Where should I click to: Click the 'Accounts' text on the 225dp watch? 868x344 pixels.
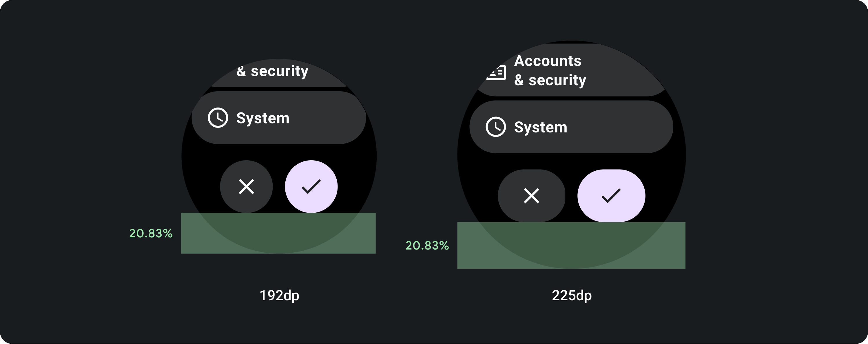click(x=548, y=61)
